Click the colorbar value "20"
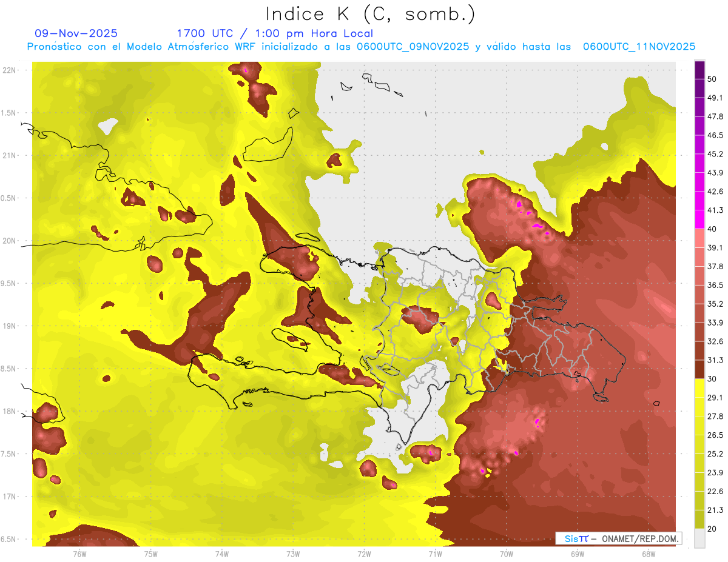Screen dimensions: 728x562 point(712,529)
